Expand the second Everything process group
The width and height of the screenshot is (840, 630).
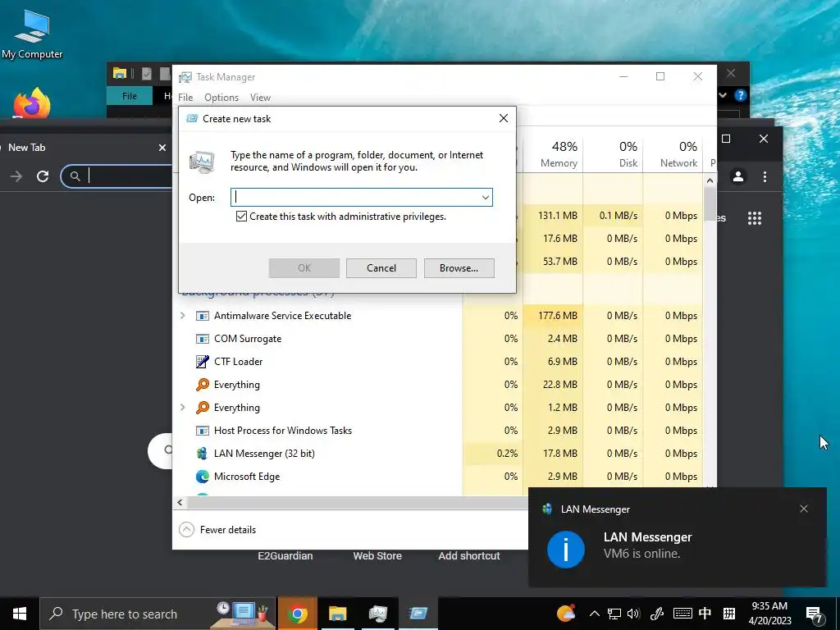[183, 408]
